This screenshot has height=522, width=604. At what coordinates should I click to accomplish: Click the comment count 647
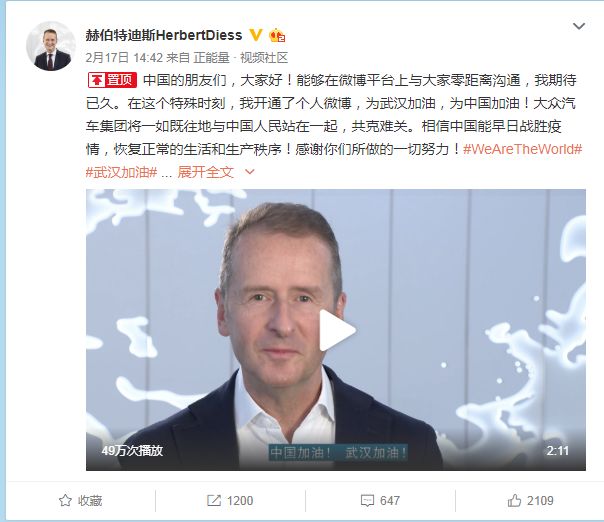[x=389, y=500]
